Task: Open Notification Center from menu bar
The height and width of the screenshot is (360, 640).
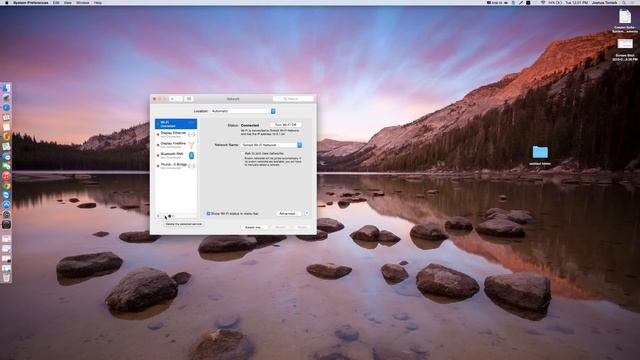Action: (x=633, y=2)
